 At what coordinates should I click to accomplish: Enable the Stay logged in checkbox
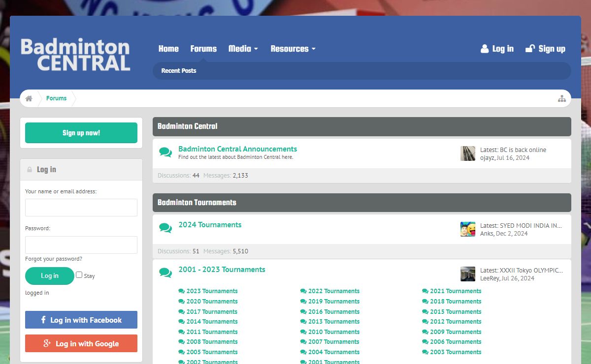(79, 275)
